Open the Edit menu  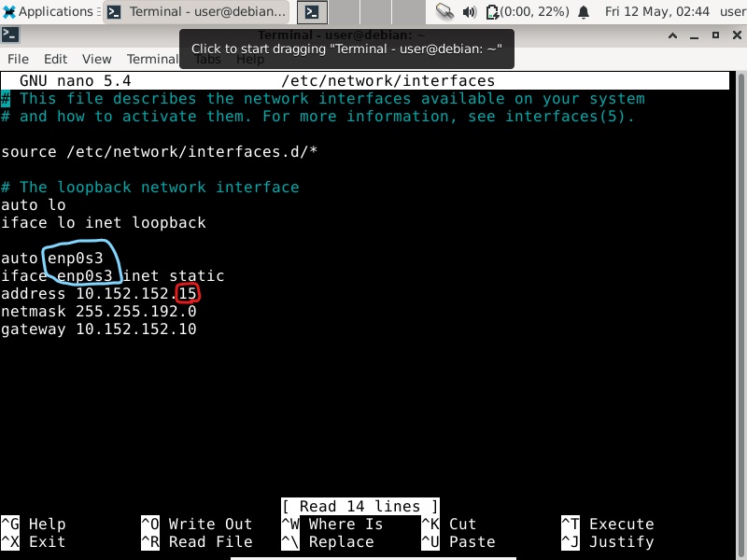(55, 59)
